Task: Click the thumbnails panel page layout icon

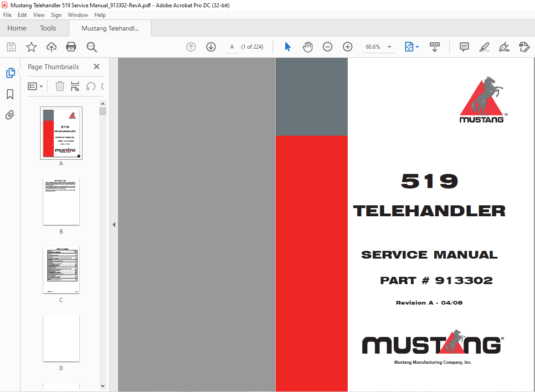Action: tap(75, 86)
